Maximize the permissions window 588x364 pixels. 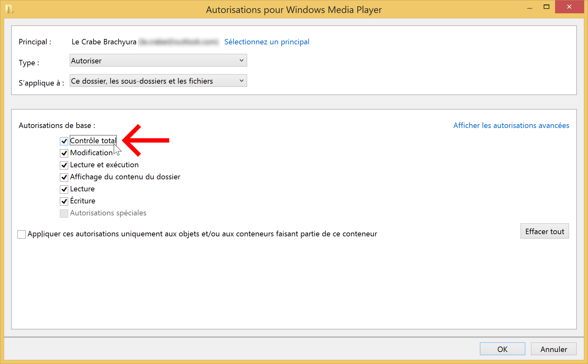[546, 7]
